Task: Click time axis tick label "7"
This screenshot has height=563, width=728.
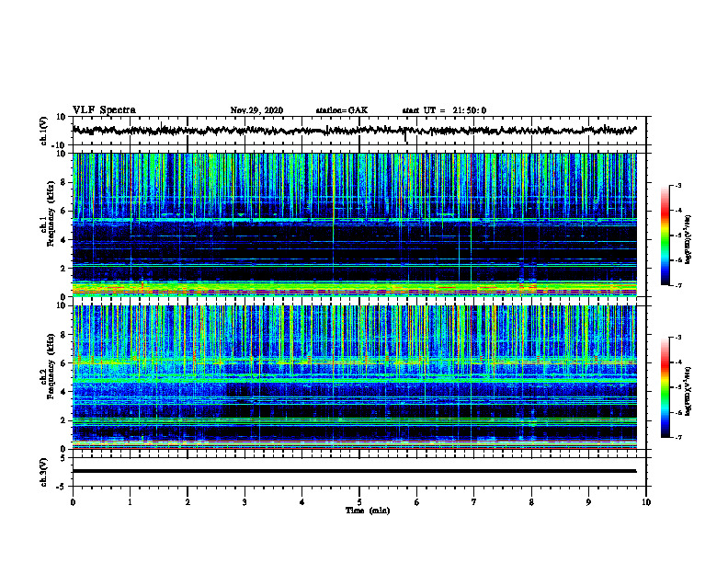Action: tap(474, 502)
